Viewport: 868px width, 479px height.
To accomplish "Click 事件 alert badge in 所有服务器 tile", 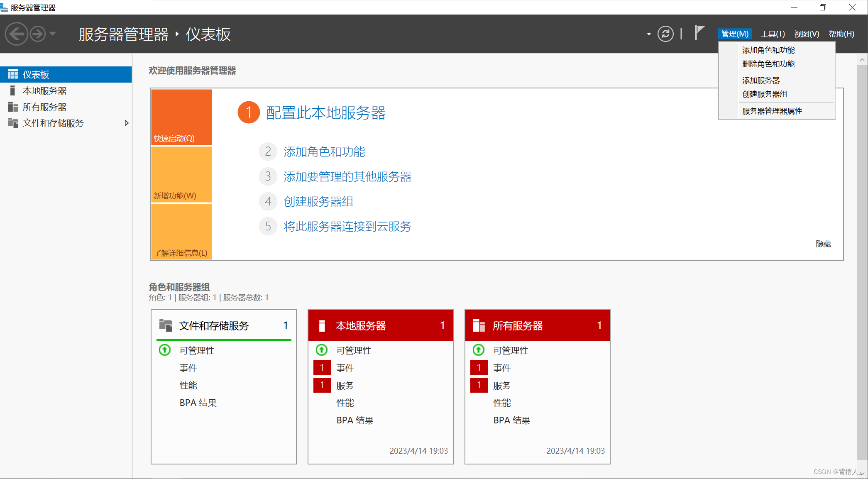I will tap(479, 368).
